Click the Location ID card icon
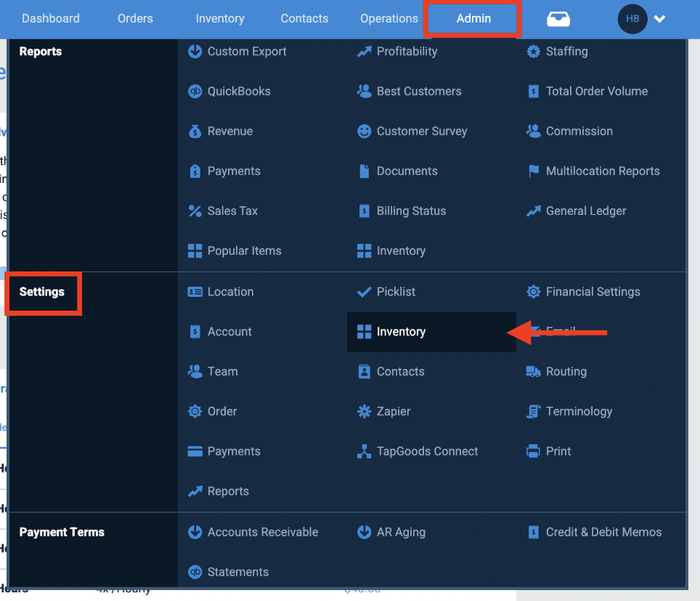Screen dimensions: 700x601 (195, 292)
